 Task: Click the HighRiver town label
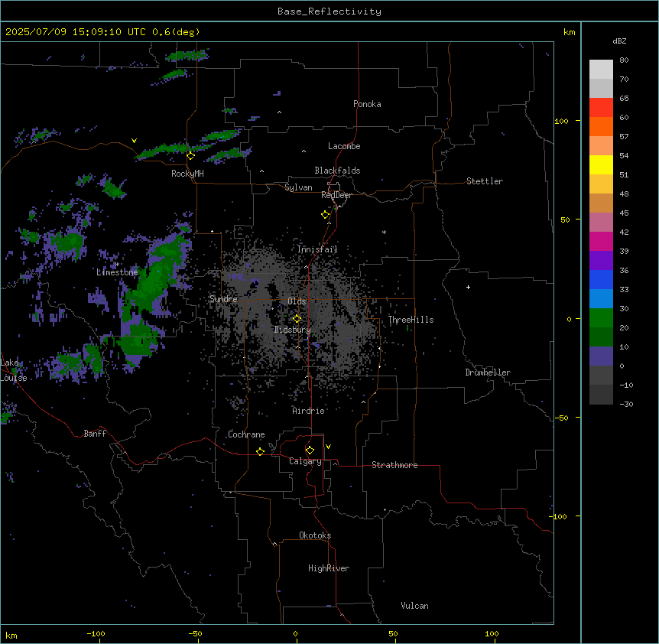coord(329,568)
